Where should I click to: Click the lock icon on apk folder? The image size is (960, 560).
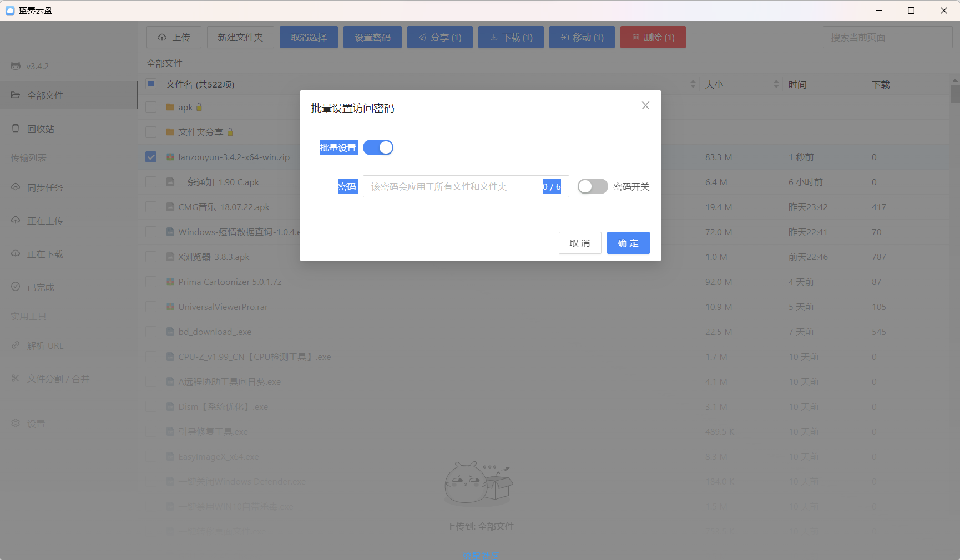coord(199,107)
